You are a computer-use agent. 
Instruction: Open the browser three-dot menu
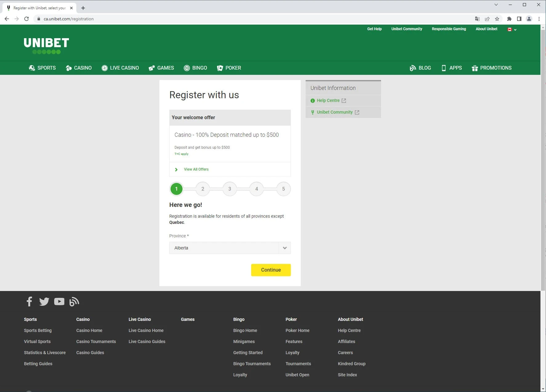pos(539,19)
